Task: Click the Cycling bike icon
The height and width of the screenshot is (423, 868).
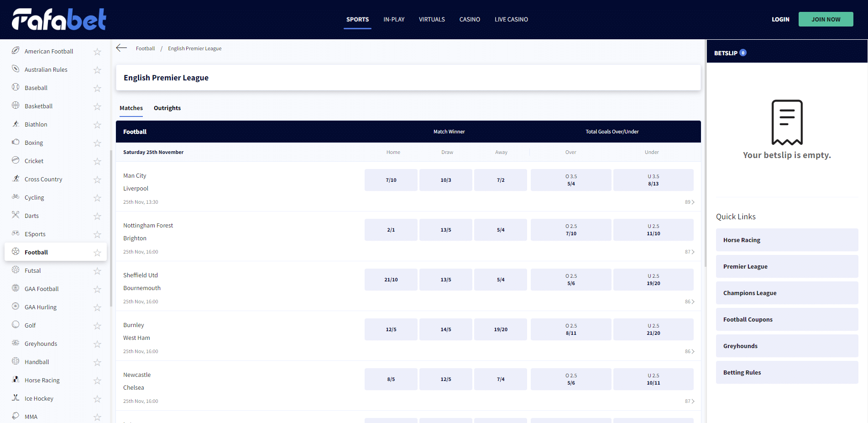Action: pyautogui.click(x=16, y=197)
